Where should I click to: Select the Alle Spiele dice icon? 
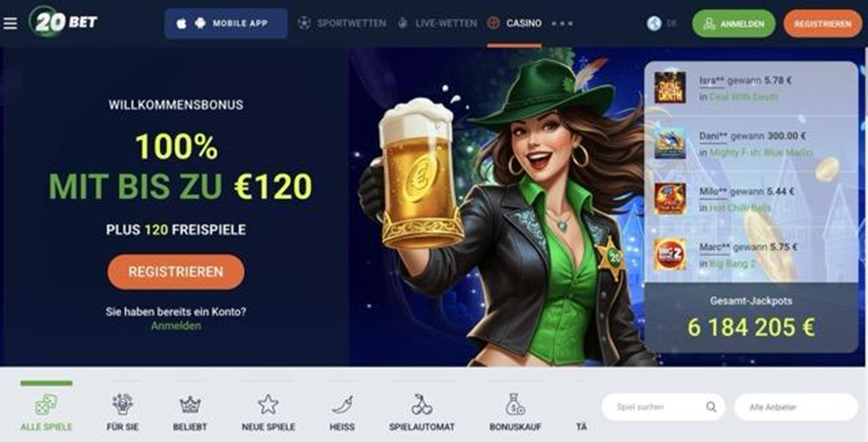(46, 405)
